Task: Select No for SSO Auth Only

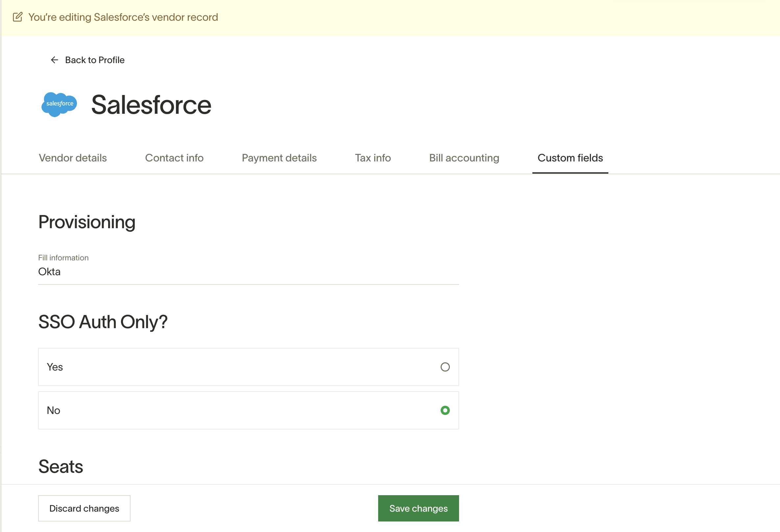Action: [445, 410]
